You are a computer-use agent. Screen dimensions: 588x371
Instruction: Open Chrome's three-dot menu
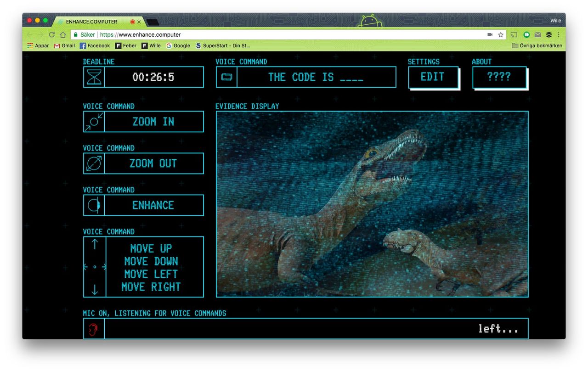click(559, 35)
